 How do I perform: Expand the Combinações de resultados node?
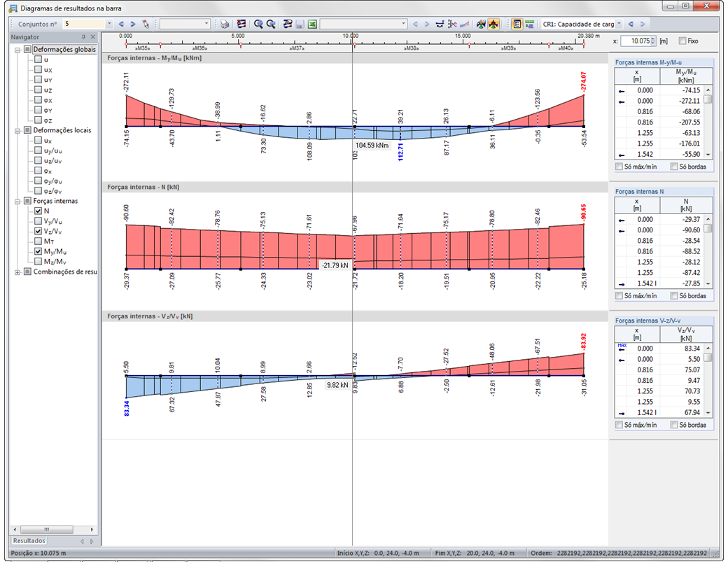click(17, 272)
